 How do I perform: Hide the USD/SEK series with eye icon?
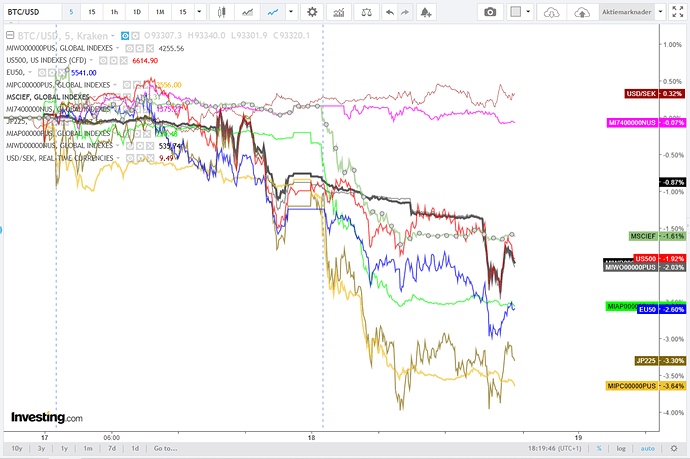tap(130, 158)
